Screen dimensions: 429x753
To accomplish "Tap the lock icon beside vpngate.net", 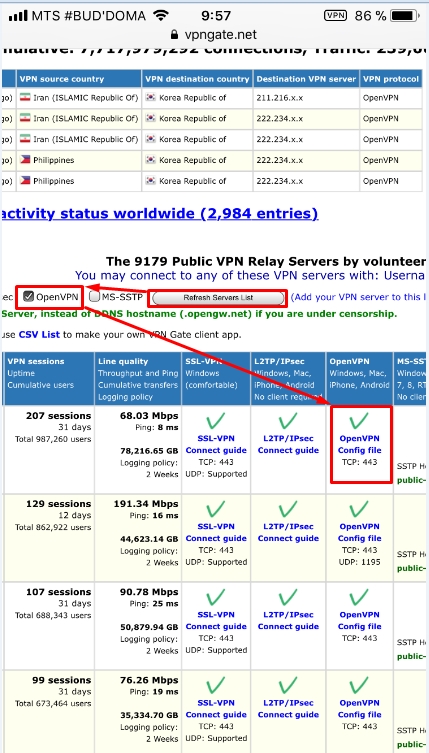I will point(174,35).
